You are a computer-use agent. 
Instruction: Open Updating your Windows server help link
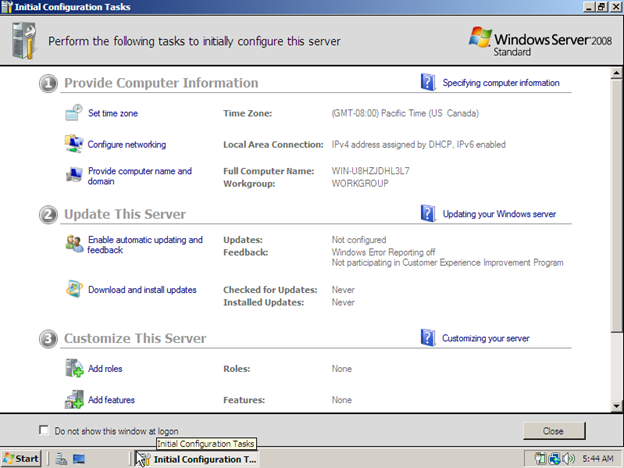(499, 214)
